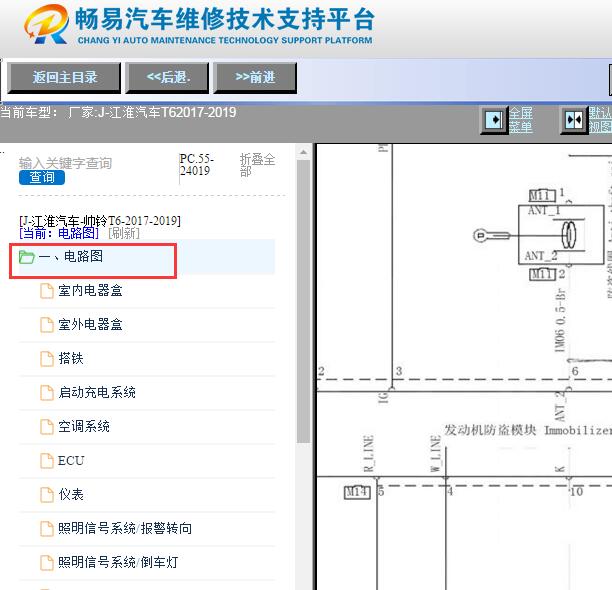Click page icon beside 照明信号系统/报警转向

47,529
